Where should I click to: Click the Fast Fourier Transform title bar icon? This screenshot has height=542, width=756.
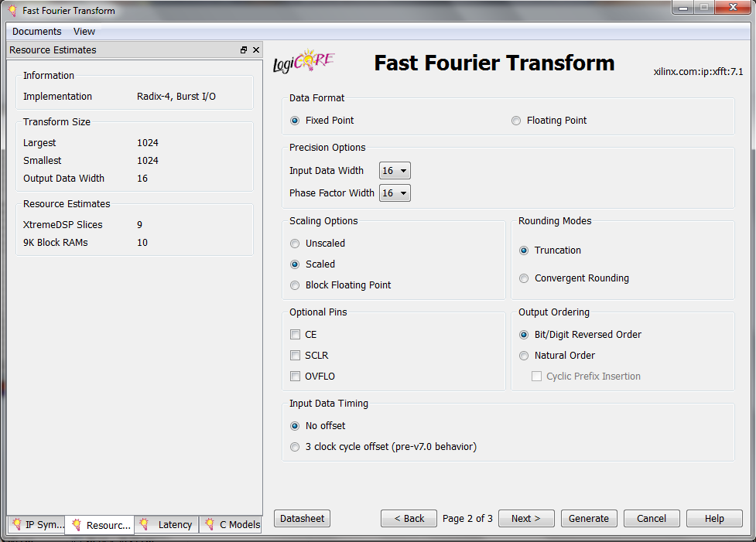pos(12,11)
